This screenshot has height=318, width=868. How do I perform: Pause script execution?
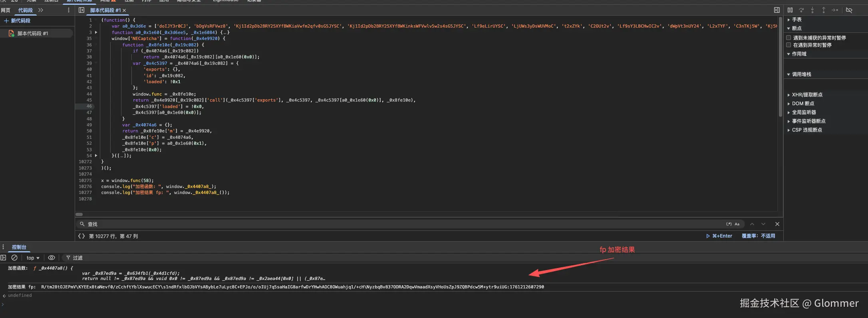790,10
